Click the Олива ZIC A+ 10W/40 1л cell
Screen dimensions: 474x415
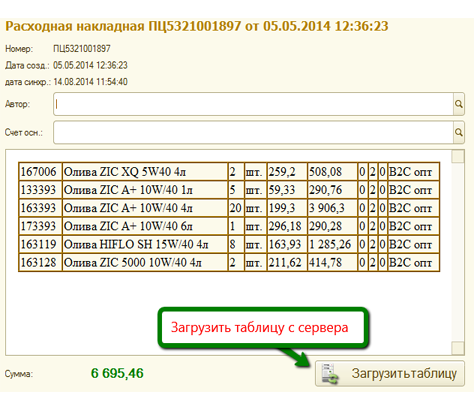coord(145,190)
